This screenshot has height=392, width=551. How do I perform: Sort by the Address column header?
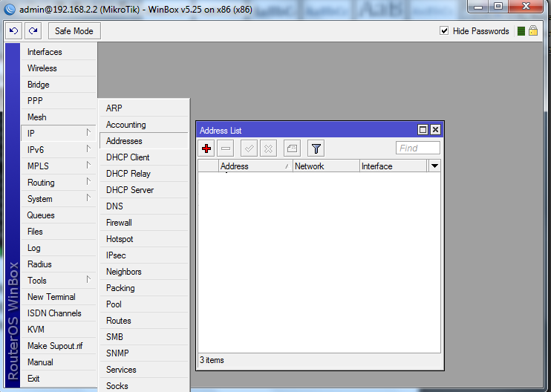[x=255, y=166]
